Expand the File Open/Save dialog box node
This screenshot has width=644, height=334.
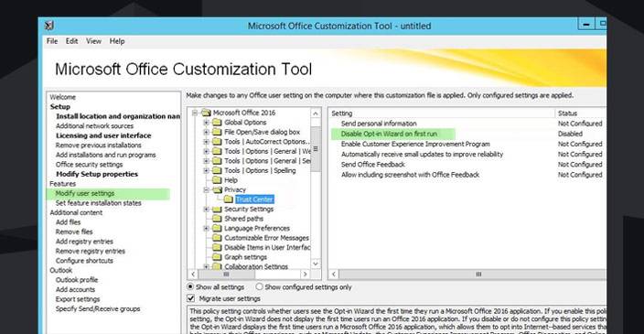pyautogui.click(x=207, y=132)
